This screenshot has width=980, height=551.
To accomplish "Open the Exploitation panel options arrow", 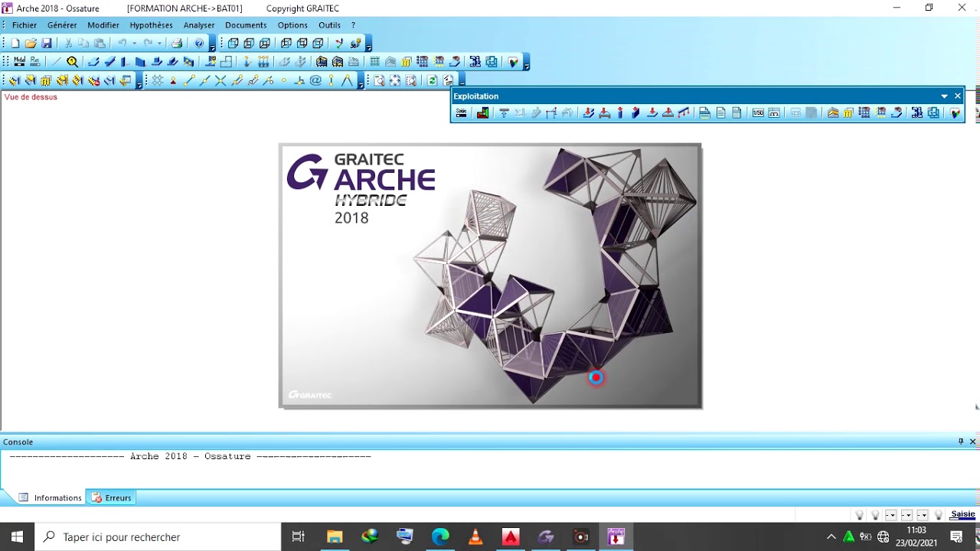I will coord(944,96).
